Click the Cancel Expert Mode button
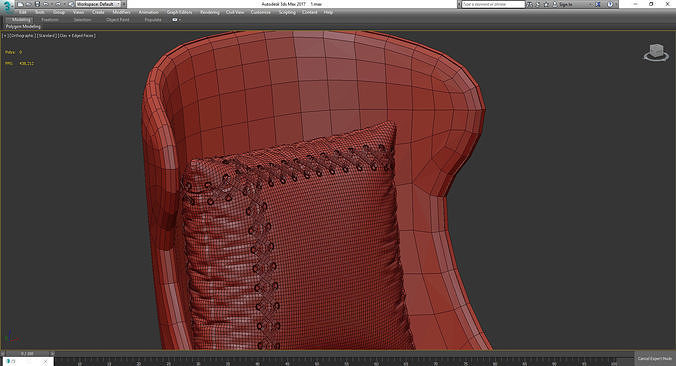Screen dimensions: 676x366 655,359
